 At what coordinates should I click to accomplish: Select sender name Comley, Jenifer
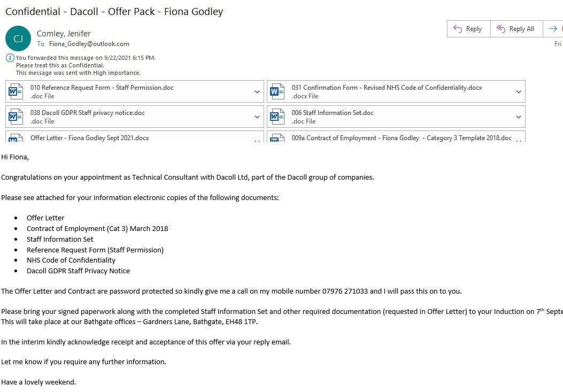(x=63, y=34)
